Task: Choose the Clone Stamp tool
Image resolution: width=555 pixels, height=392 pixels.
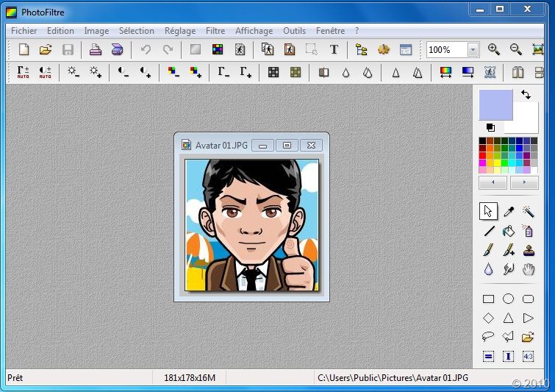Action: 529,250
